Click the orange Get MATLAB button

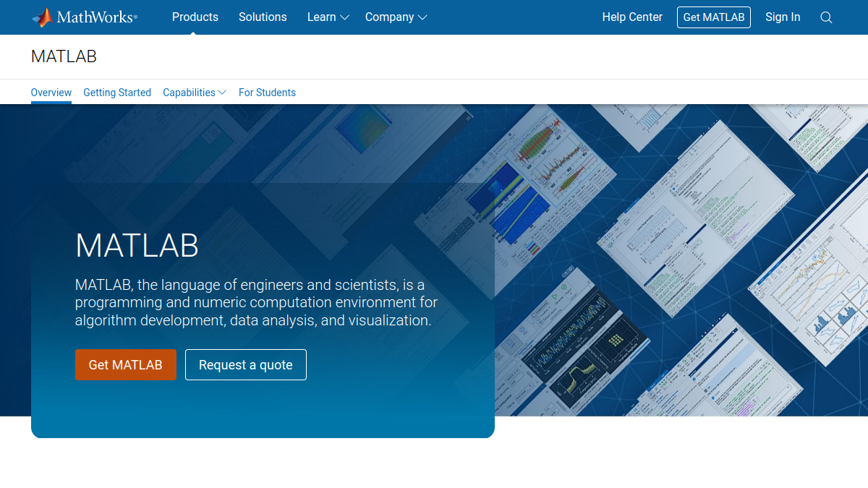(126, 365)
